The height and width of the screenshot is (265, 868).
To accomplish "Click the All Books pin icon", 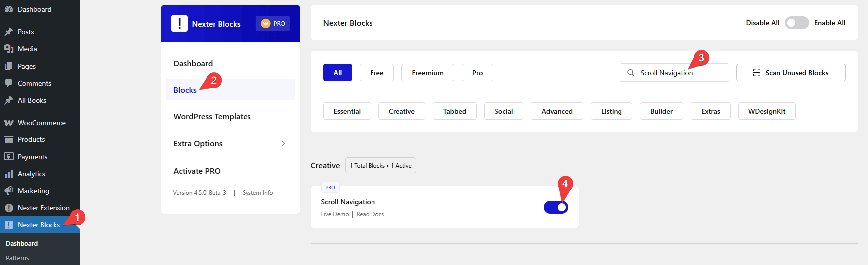I will (9, 100).
